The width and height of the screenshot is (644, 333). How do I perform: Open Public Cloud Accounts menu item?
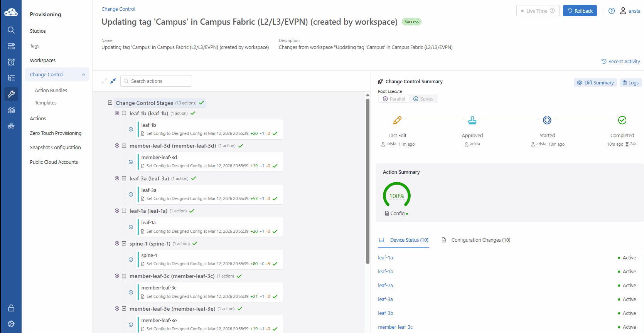(x=54, y=162)
